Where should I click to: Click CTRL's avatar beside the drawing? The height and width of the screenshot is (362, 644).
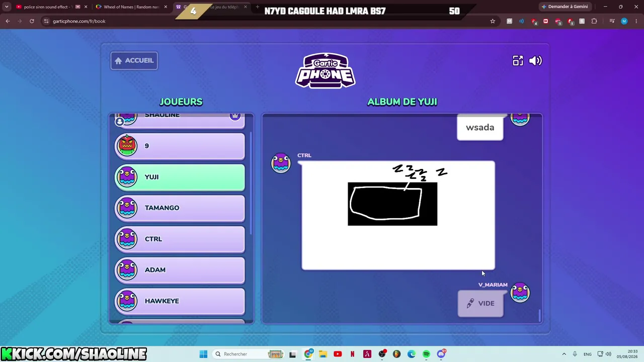coord(281,163)
